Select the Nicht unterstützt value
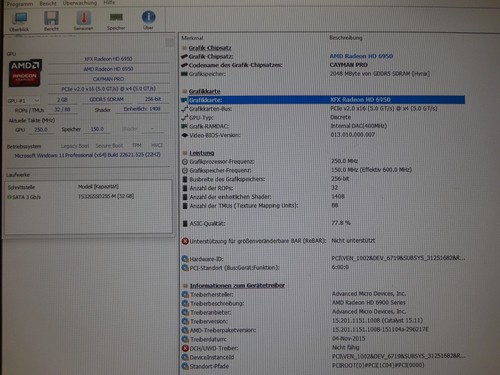The width and height of the screenshot is (500, 375). coord(353,240)
